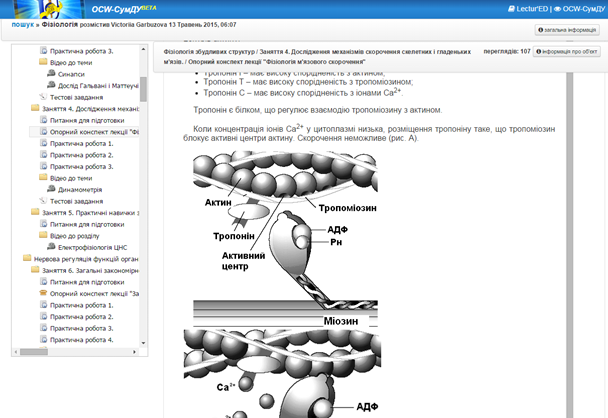Click the tree horizontal scroll-left arrow
This screenshot has width=608, height=418.
(16, 352)
